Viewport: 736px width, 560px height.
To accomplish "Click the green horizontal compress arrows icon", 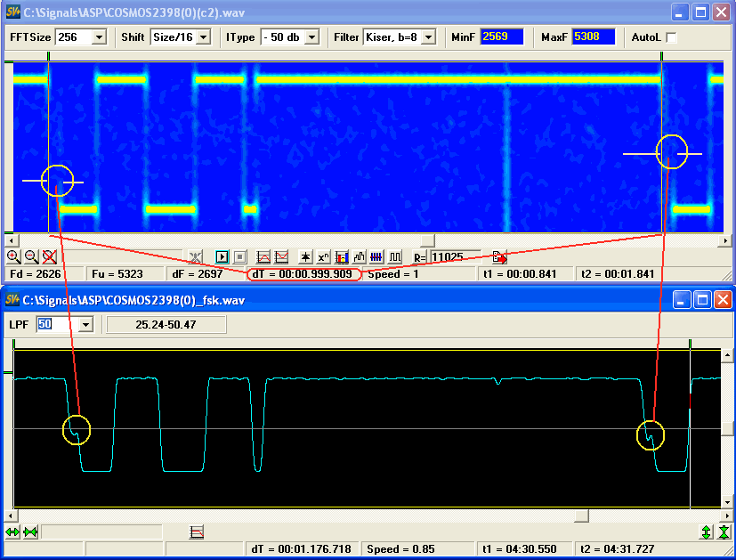I will click(x=30, y=532).
